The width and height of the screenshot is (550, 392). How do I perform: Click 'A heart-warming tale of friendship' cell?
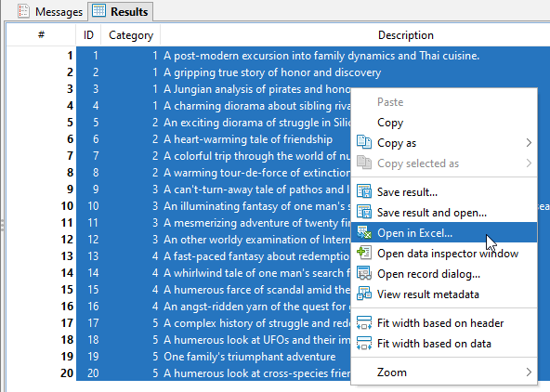(x=256, y=139)
